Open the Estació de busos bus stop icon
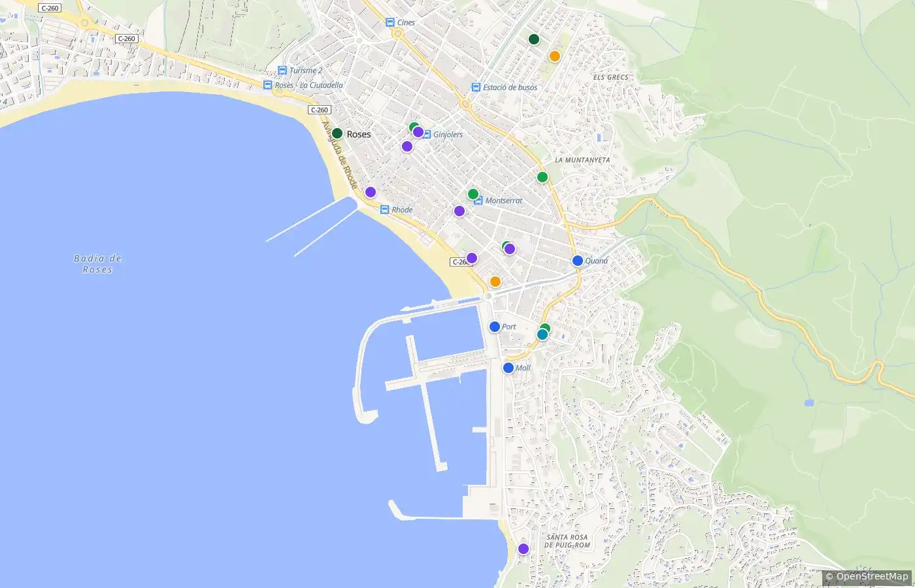915x588 pixels. [x=476, y=88]
